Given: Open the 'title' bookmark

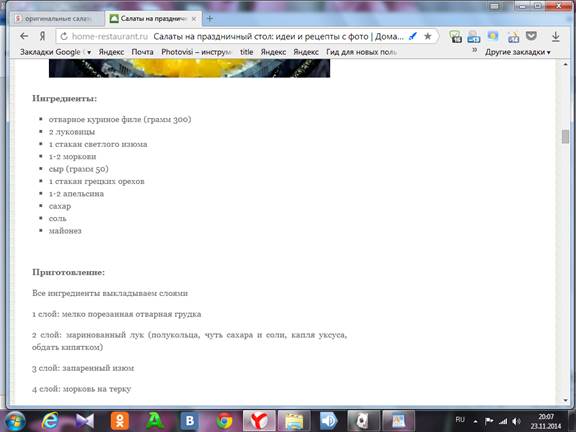Looking at the screenshot, I should pyautogui.click(x=246, y=52).
